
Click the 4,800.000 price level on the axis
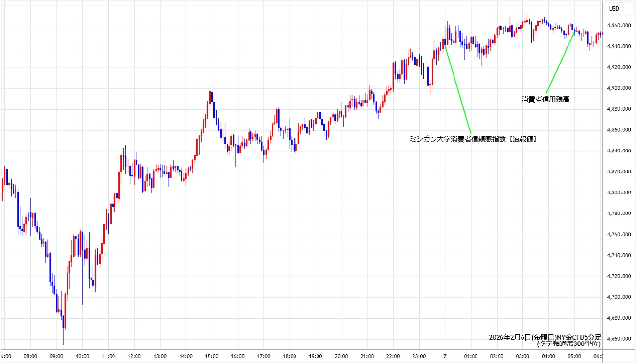(618, 193)
